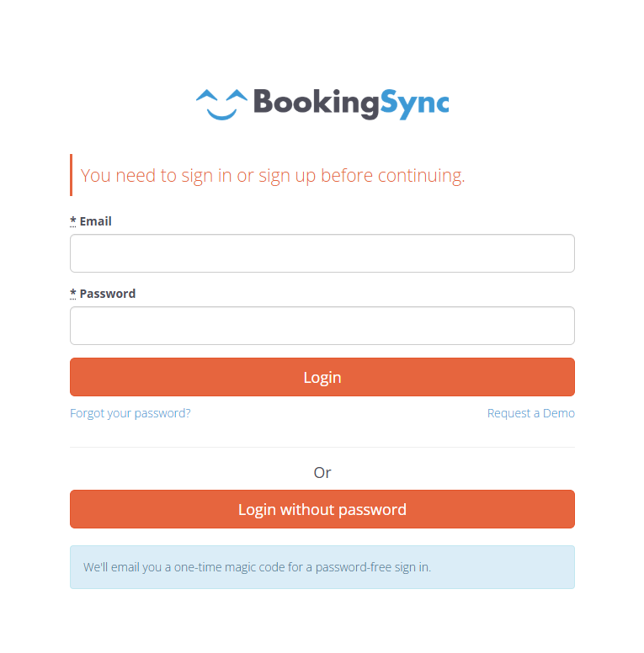Focus the Password input field
Viewport: 644px width, 653px height.
pyautogui.click(x=322, y=326)
